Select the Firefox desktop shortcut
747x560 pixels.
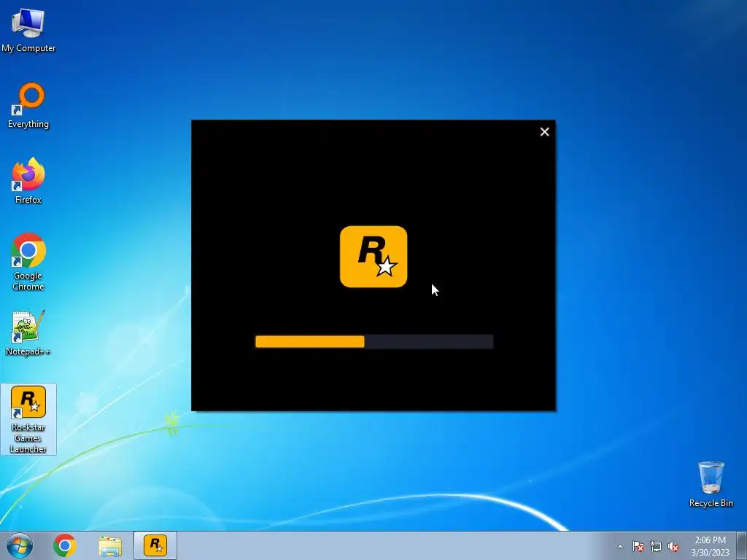(28, 181)
